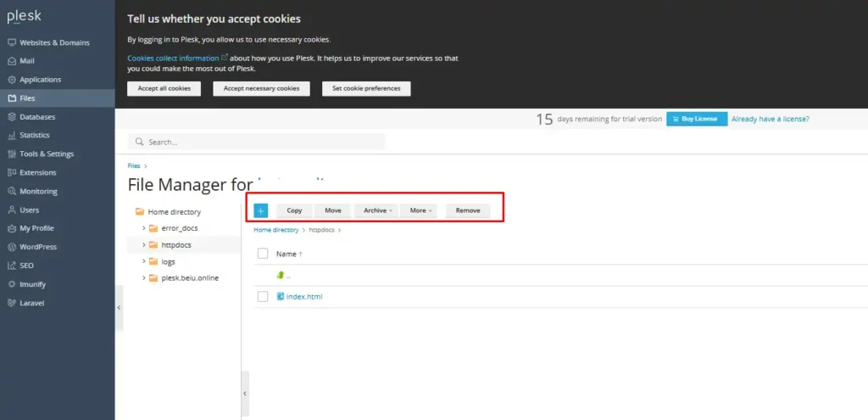Open the Archive dropdown
The image size is (868, 420).
tap(376, 210)
